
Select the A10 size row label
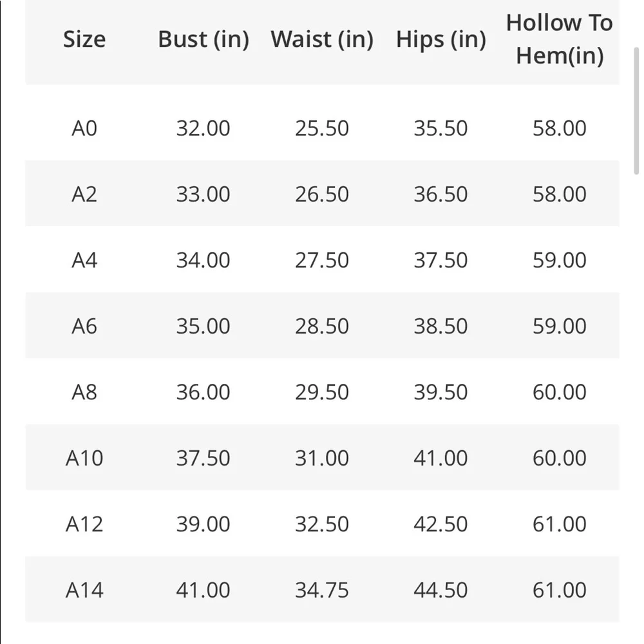click(x=84, y=458)
